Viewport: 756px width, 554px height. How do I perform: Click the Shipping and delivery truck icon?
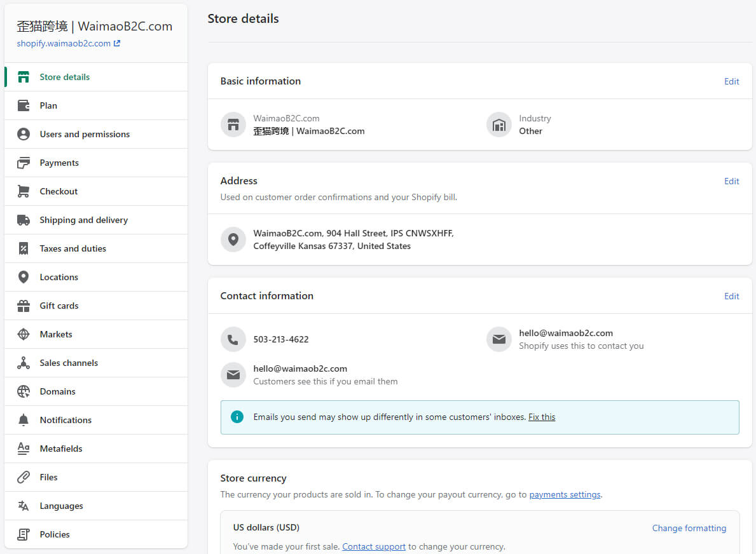pos(23,220)
